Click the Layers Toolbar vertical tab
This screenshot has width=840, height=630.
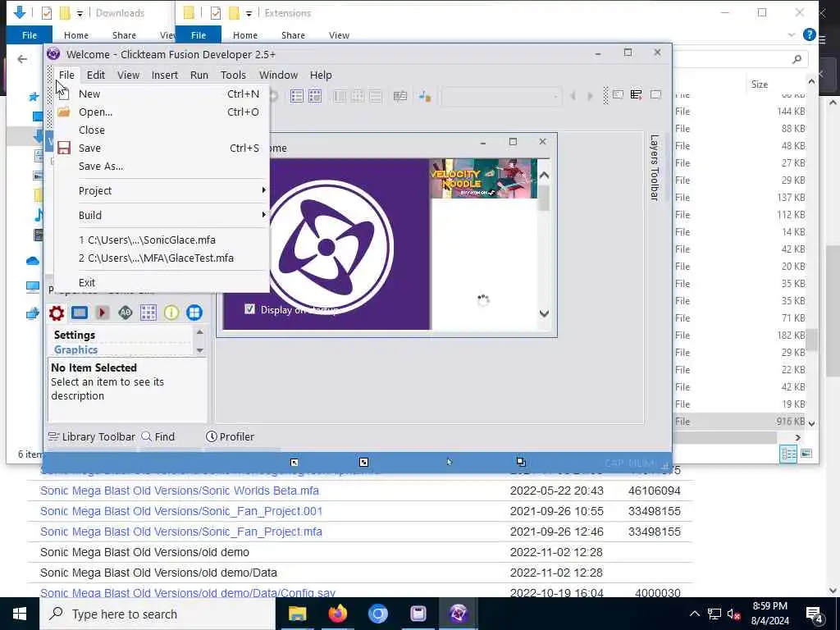click(x=654, y=167)
